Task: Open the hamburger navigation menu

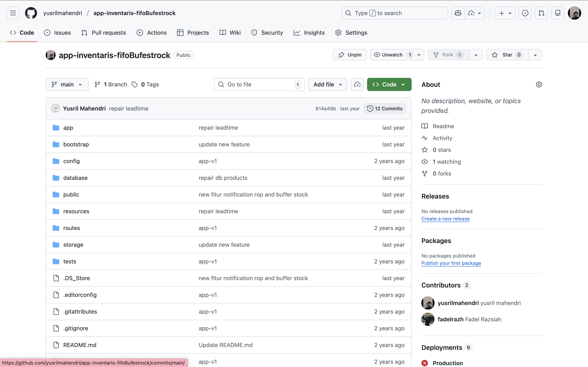Action: pos(13,13)
